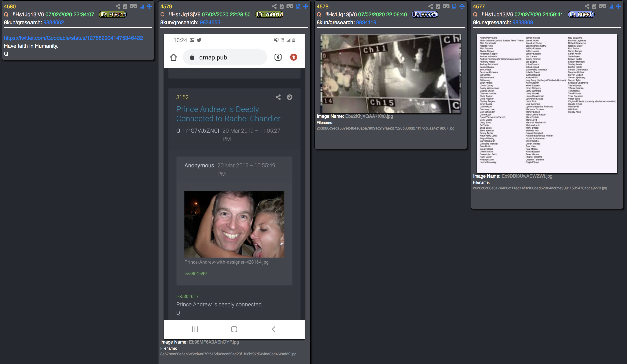This screenshot has width=627, height=364.
Task: Click post number 4577 heading
Action: click(479, 6)
